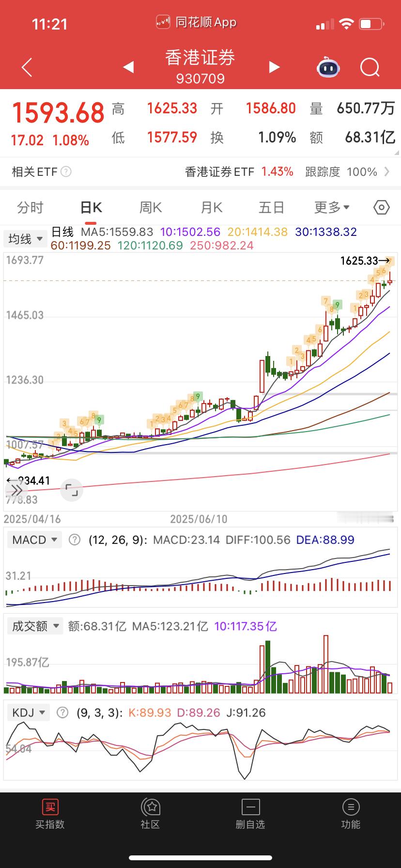Select the 日K tab
The image size is (401, 868).
click(91, 208)
